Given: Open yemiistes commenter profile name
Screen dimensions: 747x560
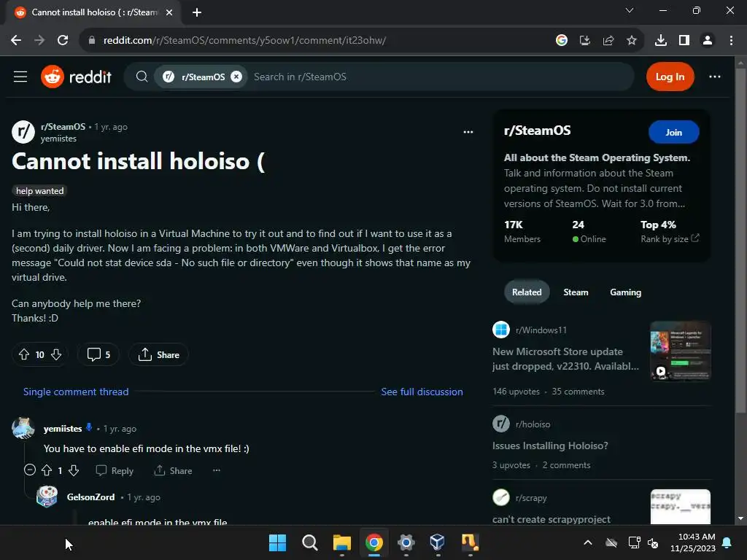Looking at the screenshot, I should (63, 429).
